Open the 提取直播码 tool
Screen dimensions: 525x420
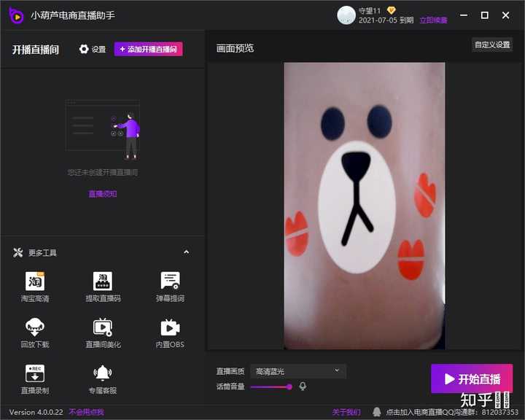point(103,287)
